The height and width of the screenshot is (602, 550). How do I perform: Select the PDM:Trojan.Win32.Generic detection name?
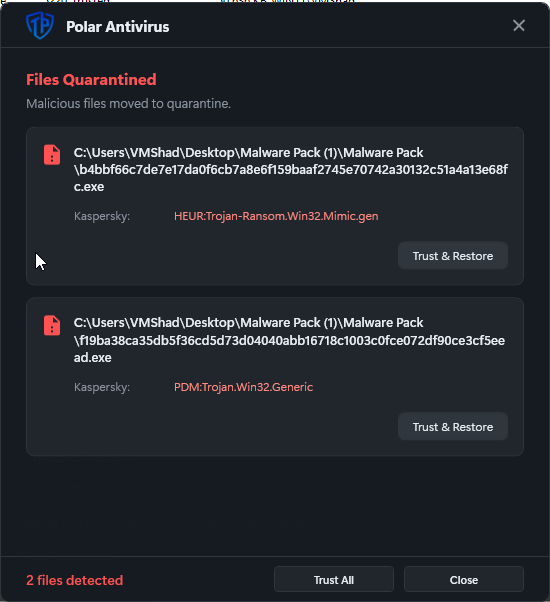pos(243,387)
